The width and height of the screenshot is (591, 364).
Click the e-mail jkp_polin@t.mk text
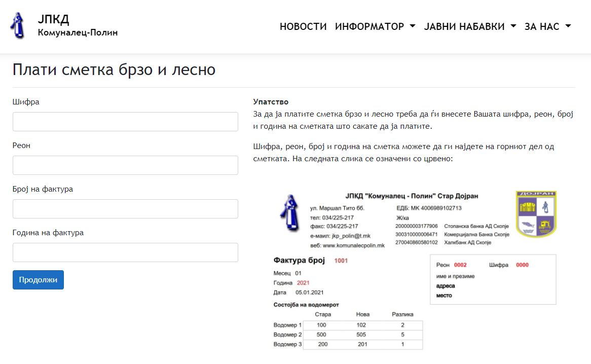pyautogui.click(x=351, y=236)
